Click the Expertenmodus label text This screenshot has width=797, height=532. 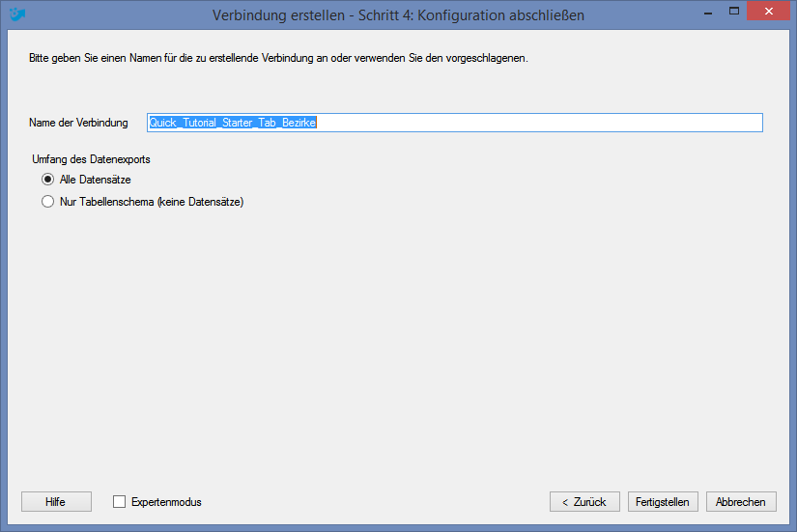click(x=166, y=502)
